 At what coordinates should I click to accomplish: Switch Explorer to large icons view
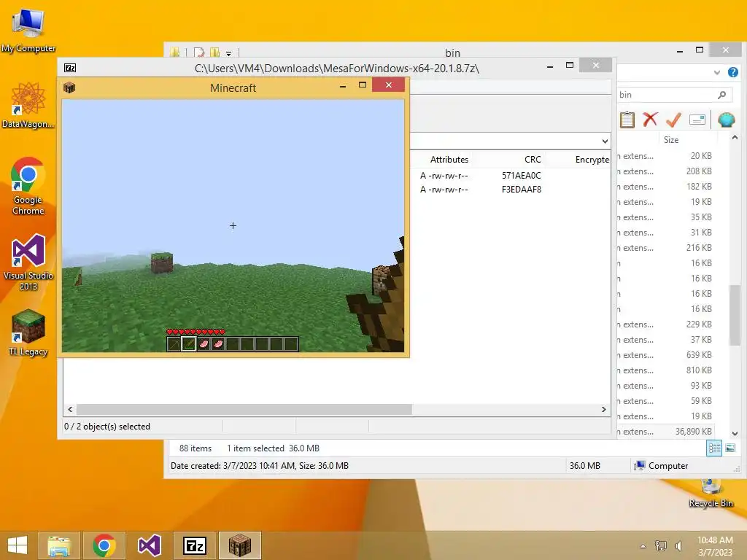point(729,448)
